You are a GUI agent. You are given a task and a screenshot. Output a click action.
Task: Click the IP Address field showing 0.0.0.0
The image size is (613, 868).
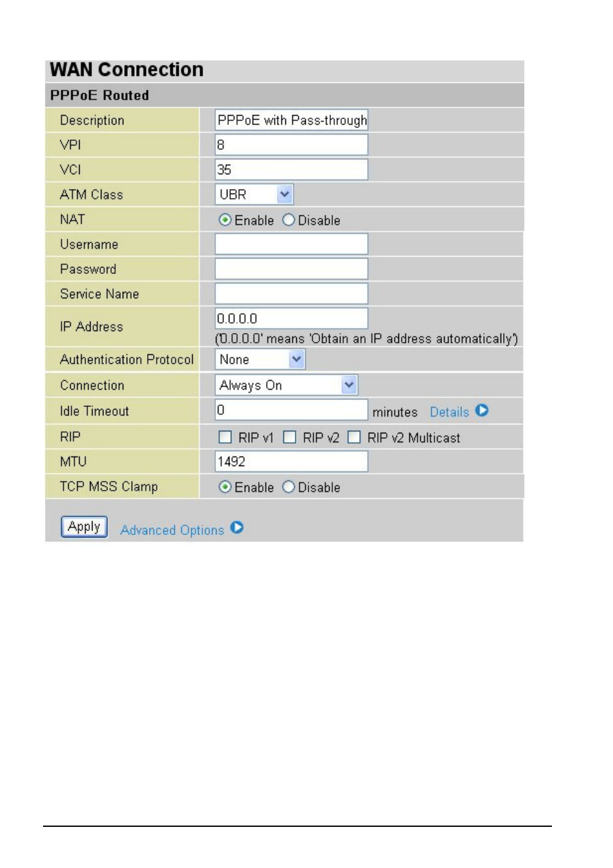(292, 318)
